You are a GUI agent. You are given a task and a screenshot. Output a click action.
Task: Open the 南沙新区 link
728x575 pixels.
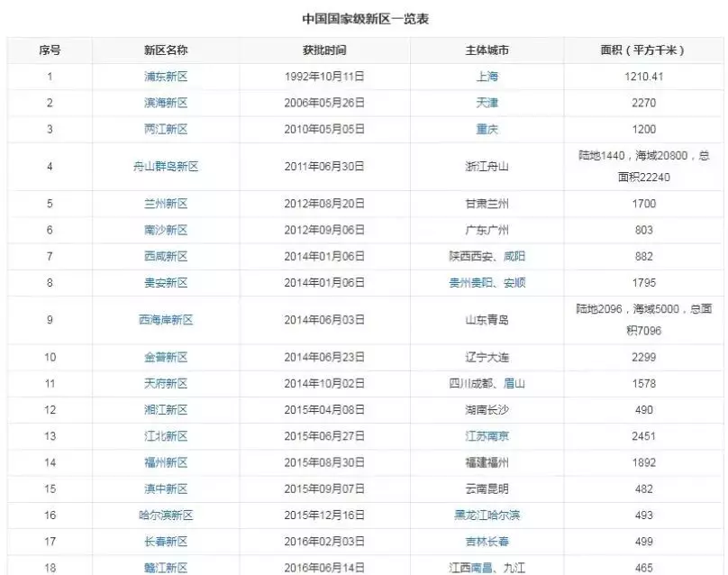tap(166, 231)
